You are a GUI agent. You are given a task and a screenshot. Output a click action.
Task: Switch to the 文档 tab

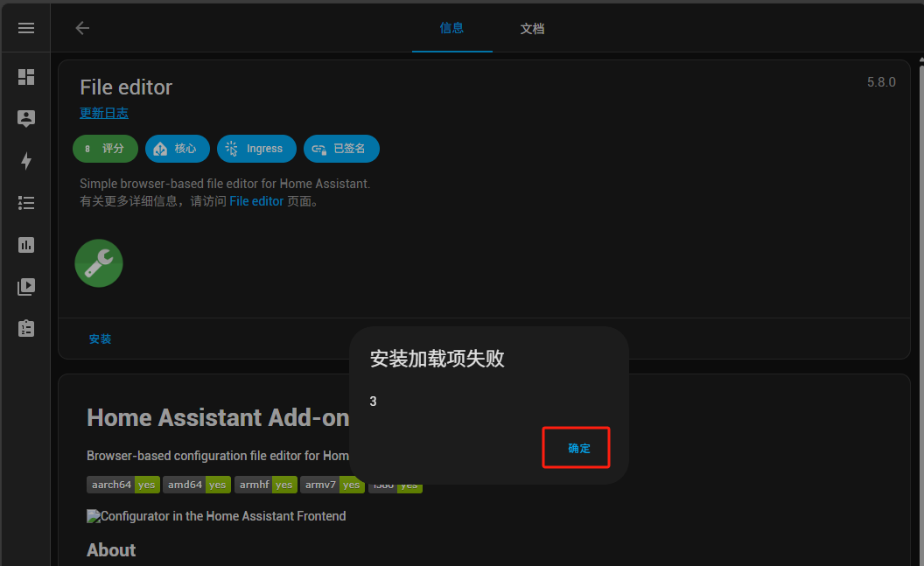(x=532, y=29)
